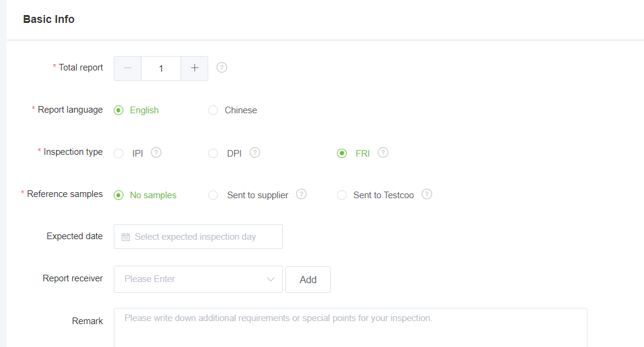
Task: Increase Total report with plus button
Action: pos(194,68)
